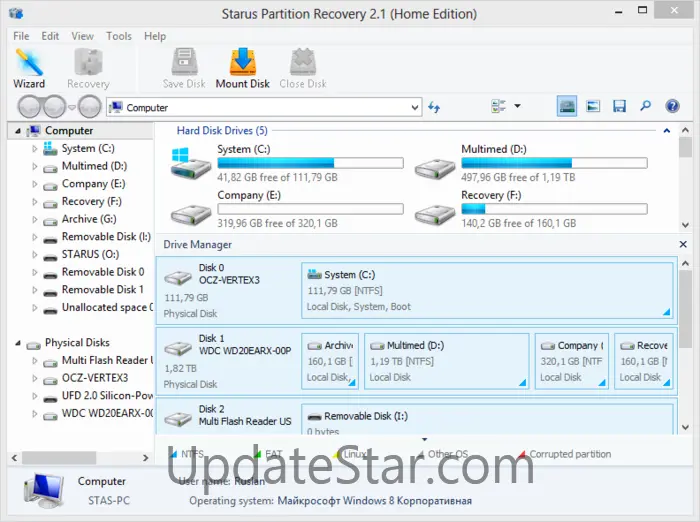Expand System (C:) in the tree
Image resolution: width=700 pixels, height=522 pixels.
[x=35, y=149]
